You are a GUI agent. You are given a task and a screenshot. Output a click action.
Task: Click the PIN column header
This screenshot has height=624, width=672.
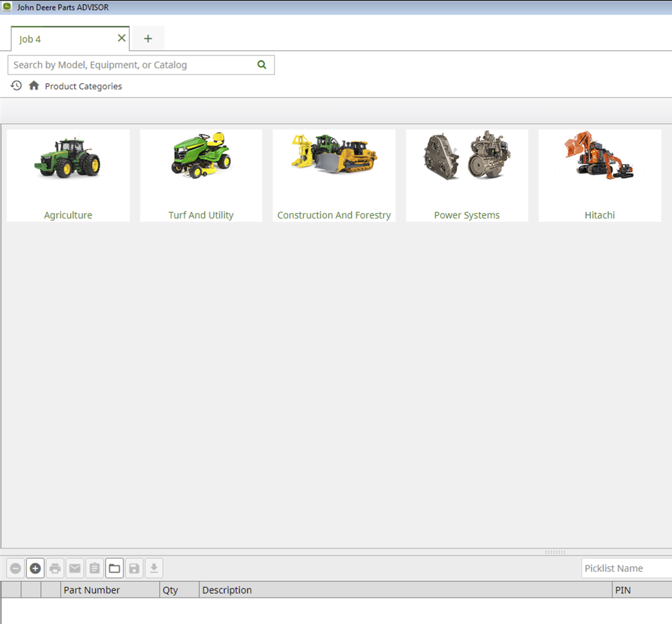[x=642, y=590]
